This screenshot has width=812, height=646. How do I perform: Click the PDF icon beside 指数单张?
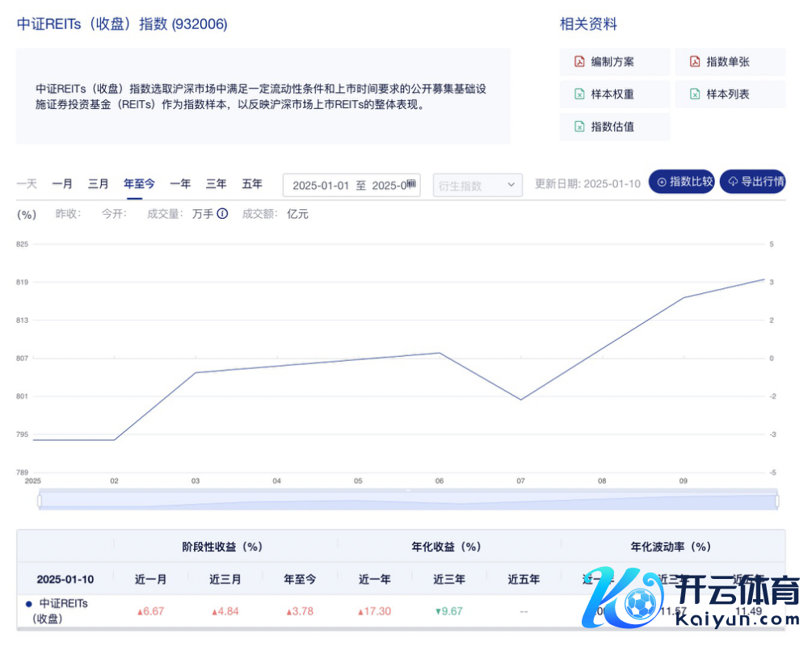tap(695, 62)
